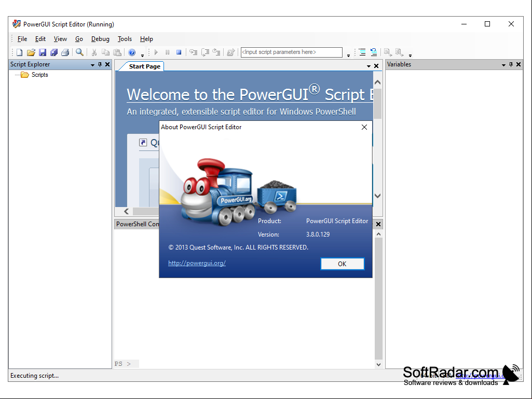This screenshot has height=399, width=532.
Task: Open Variables panel options dropdown
Action: [503, 65]
